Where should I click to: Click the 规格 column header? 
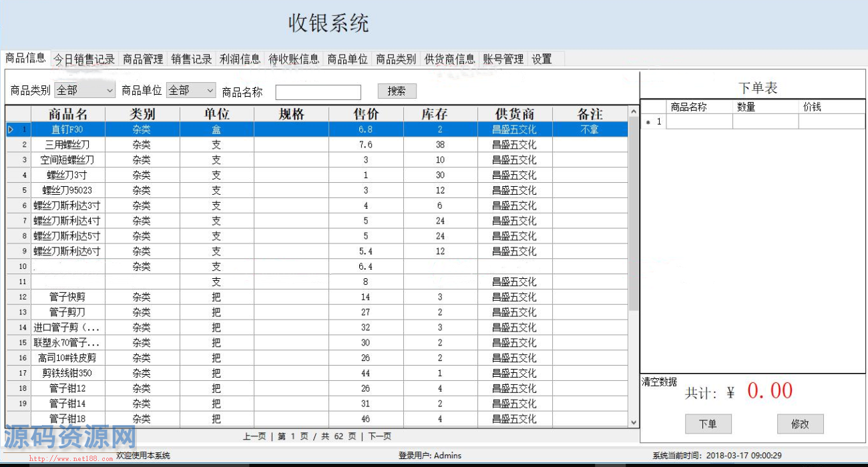point(292,114)
